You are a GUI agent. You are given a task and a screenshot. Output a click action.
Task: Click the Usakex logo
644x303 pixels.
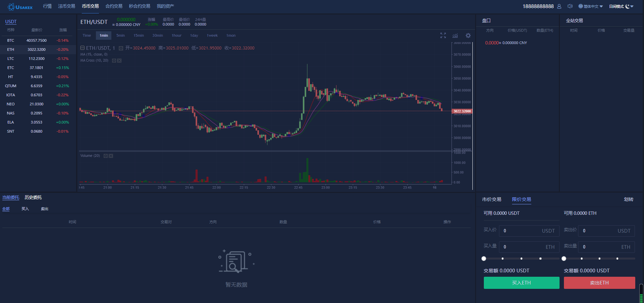tap(20, 7)
